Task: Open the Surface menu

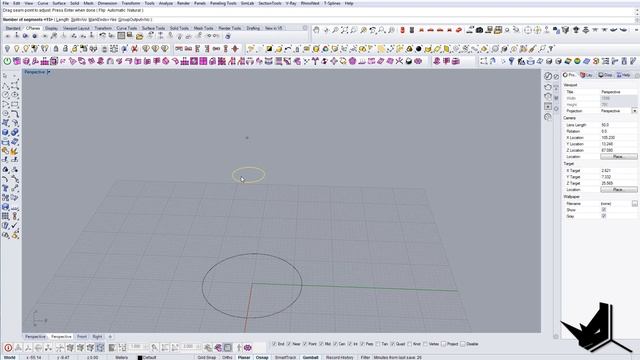Action: coord(59,3)
